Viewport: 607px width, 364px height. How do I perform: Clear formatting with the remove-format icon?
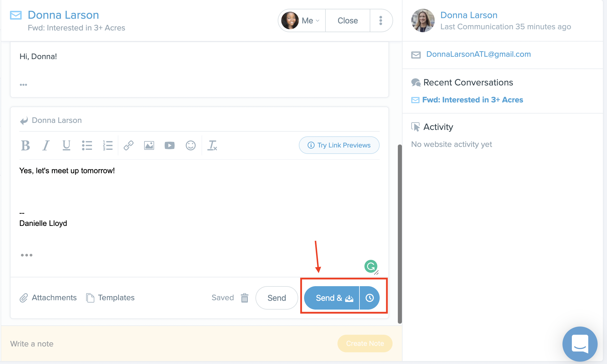click(212, 145)
